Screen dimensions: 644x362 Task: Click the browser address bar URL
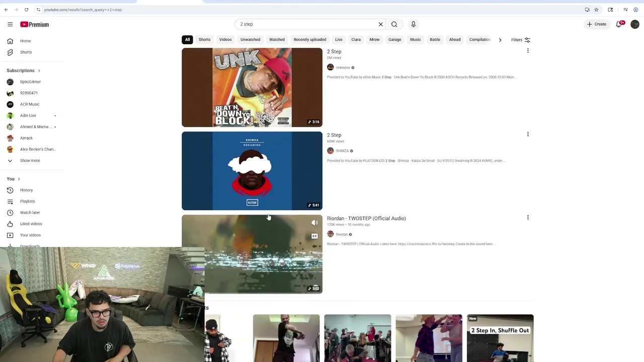[x=83, y=10]
